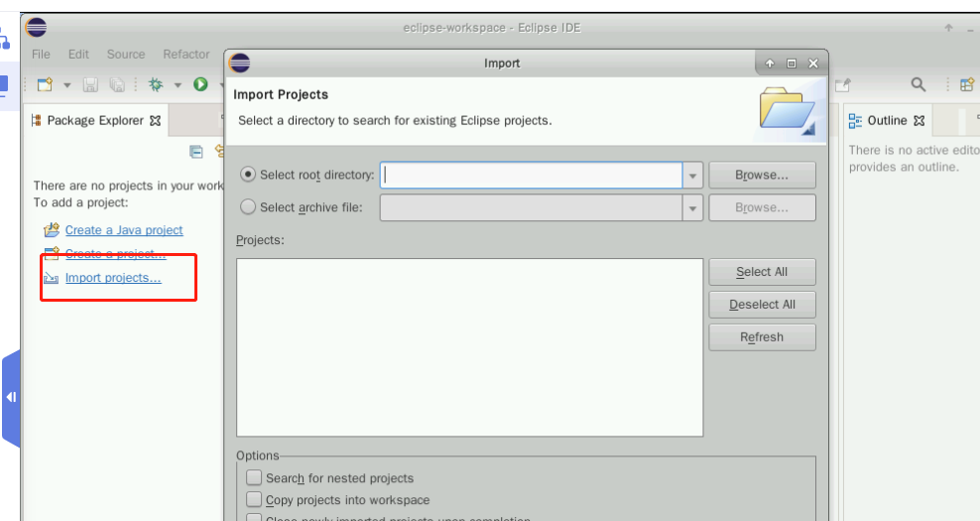
Task: Click the root directory text field
Action: 532,175
